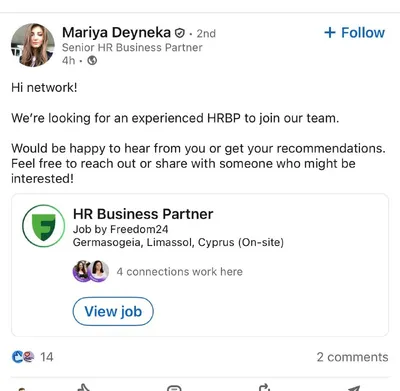Tap the Repost arrows icon
This screenshot has height=391, width=400.
click(264, 388)
